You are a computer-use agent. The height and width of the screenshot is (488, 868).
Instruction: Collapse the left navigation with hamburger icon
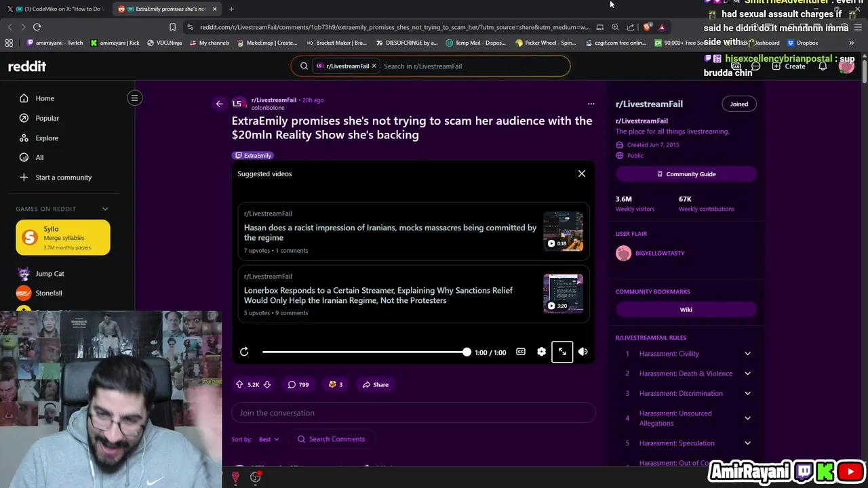[x=134, y=98]
